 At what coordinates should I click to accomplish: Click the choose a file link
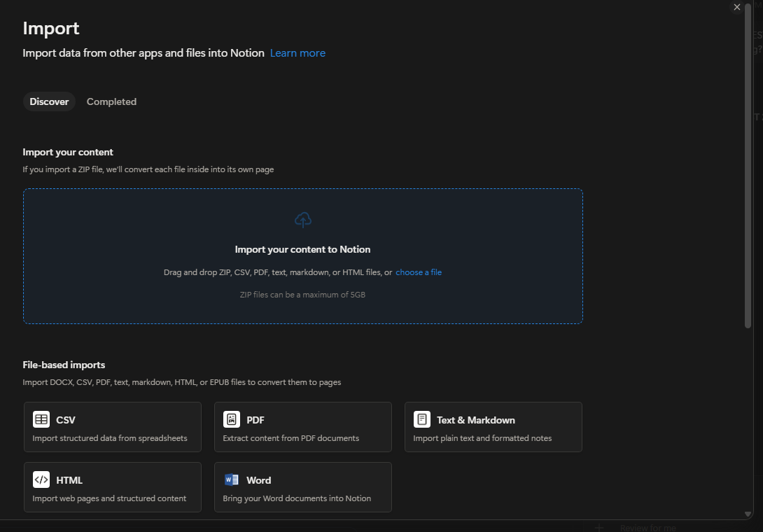coord(419,272)
